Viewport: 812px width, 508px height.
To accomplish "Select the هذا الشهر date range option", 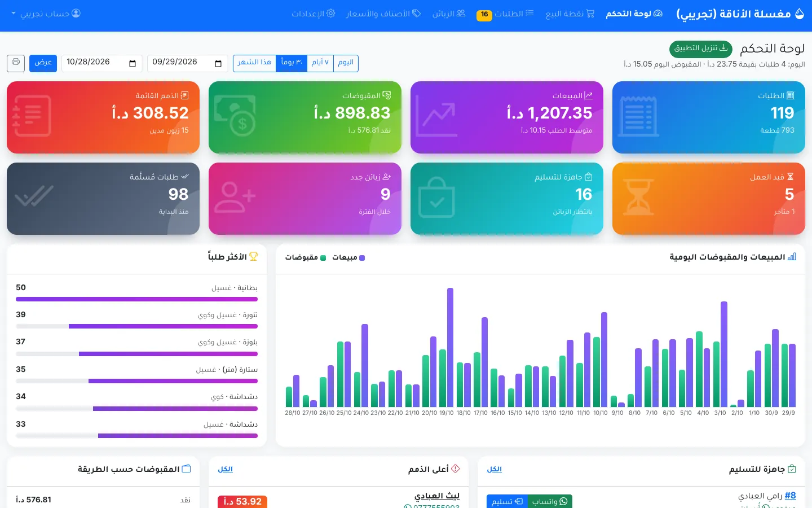I will tap(254, 63).
